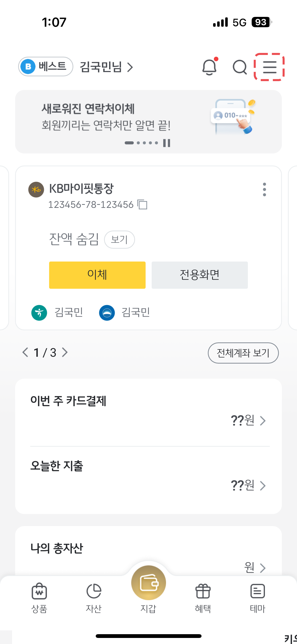Expand 이번 주 카드결제 details

pyautogui.click(x=262, y=421)
